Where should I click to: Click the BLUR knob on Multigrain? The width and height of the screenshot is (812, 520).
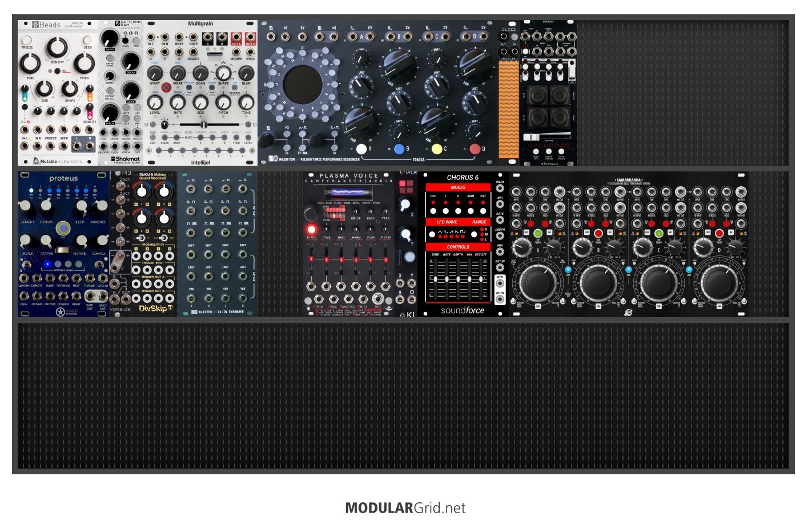point(246,74)
